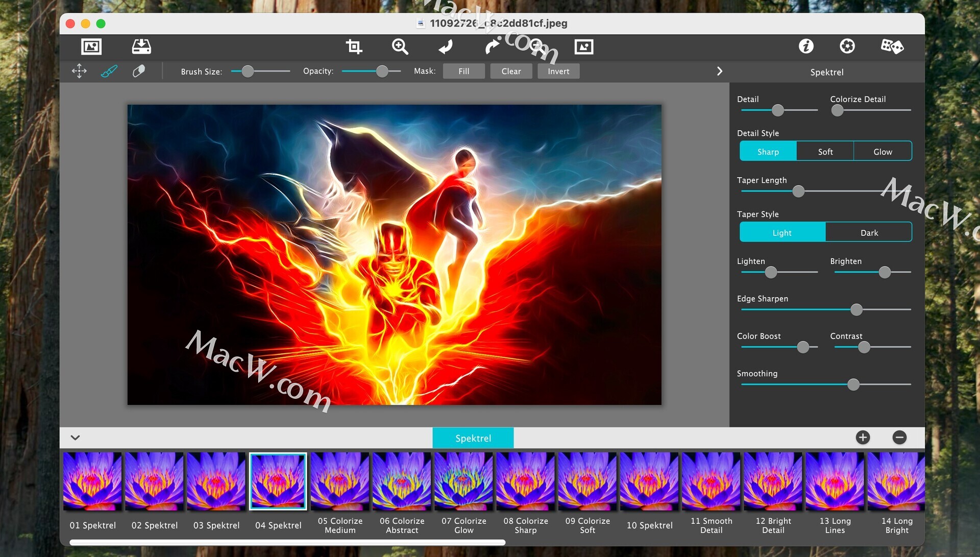Open the info icon
The height and width of the screenshot is (557, 980).
click(806, 46)
